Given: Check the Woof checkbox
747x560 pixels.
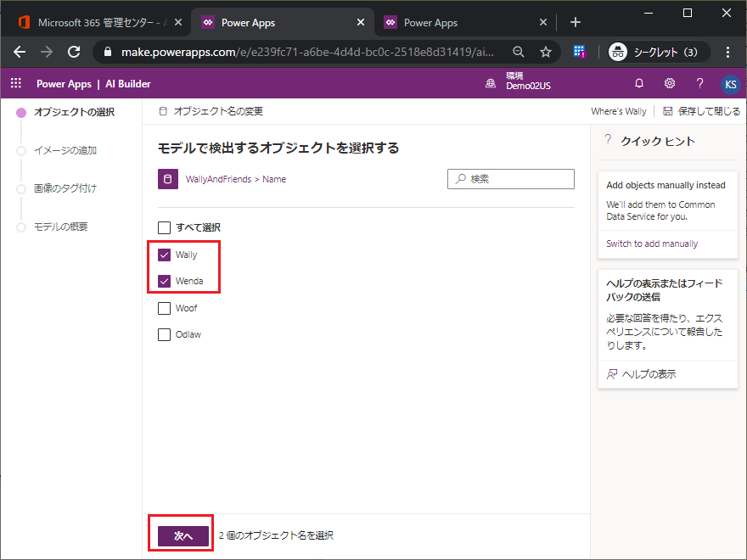Looking at the screenshot, I should coord(165,308).
